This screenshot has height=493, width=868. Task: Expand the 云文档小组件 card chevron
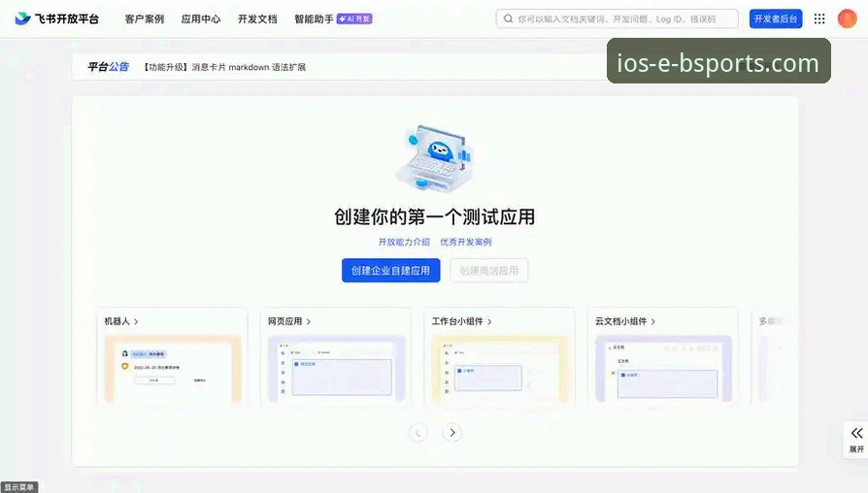(653, 321)
